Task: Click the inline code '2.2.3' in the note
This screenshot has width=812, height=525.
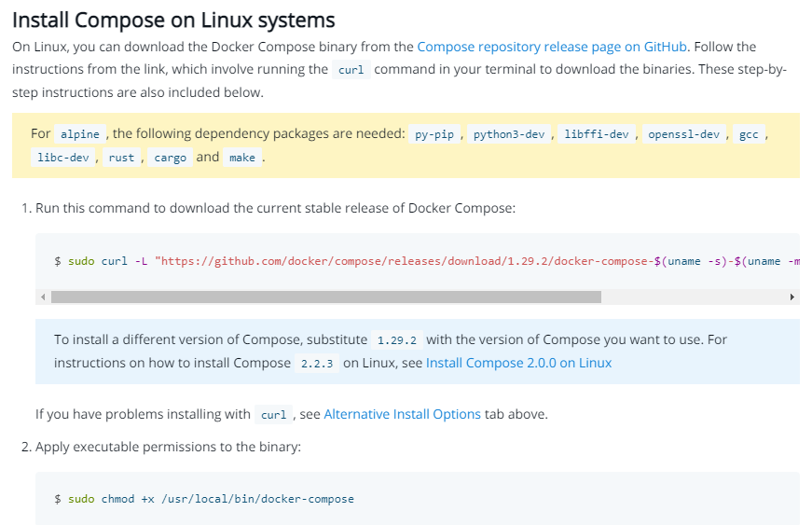Action: pos(317,364)
